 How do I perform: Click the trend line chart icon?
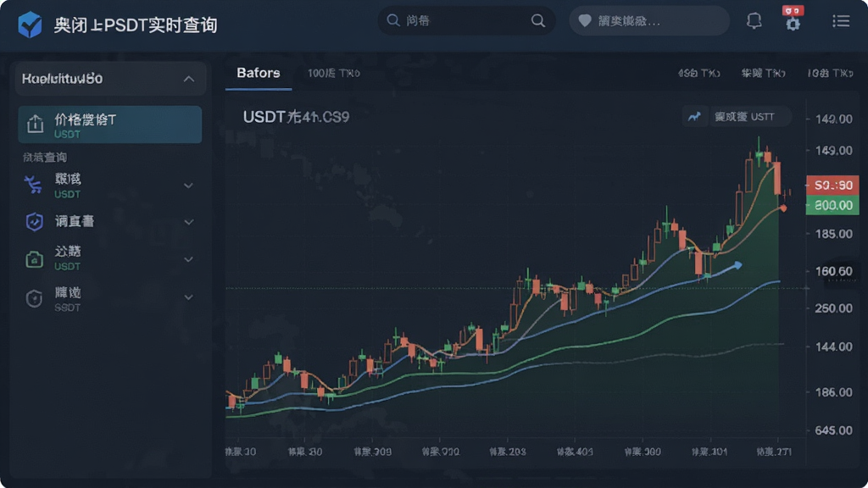click(694, 117)
